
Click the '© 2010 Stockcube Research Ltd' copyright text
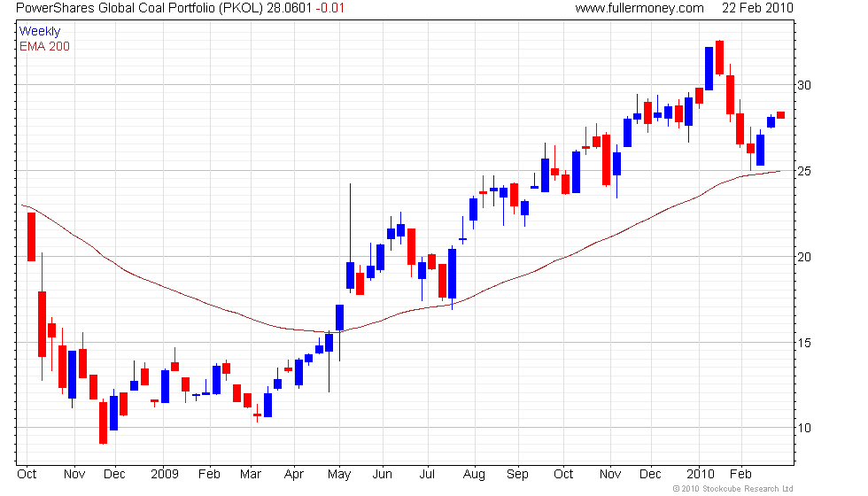click(x=733, y=489)
